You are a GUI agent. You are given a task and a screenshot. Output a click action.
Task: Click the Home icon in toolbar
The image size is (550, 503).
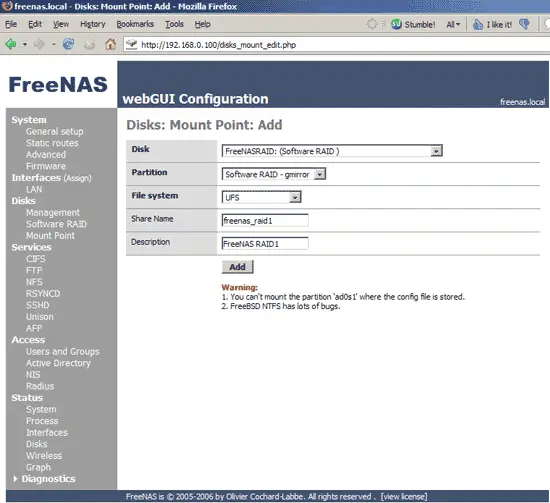110,44
